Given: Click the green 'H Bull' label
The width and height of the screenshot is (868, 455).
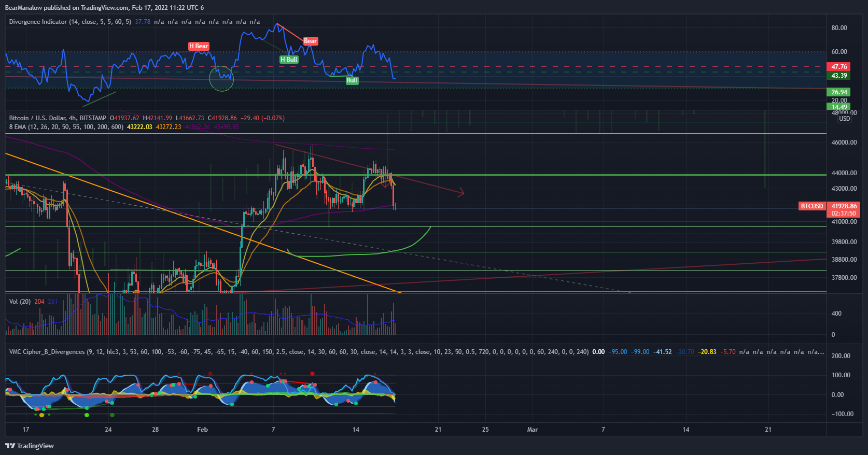Looking at the screenshot, I should (x=289, y=60).
